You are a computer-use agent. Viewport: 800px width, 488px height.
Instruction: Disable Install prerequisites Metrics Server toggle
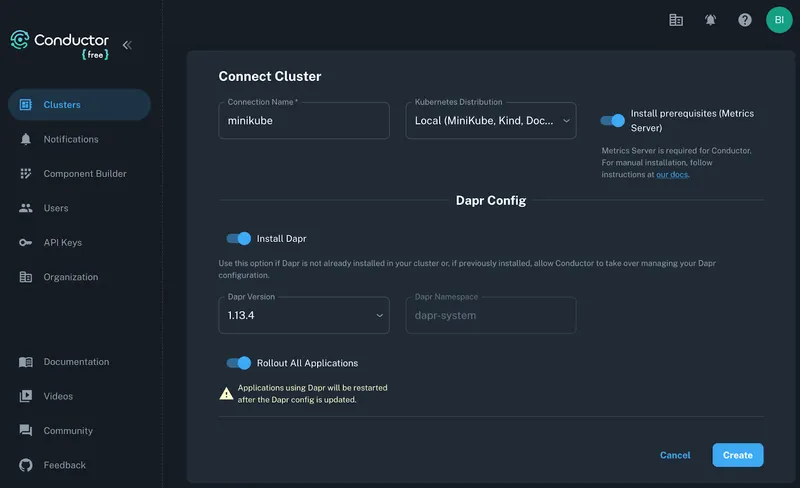tap(612, 120)
